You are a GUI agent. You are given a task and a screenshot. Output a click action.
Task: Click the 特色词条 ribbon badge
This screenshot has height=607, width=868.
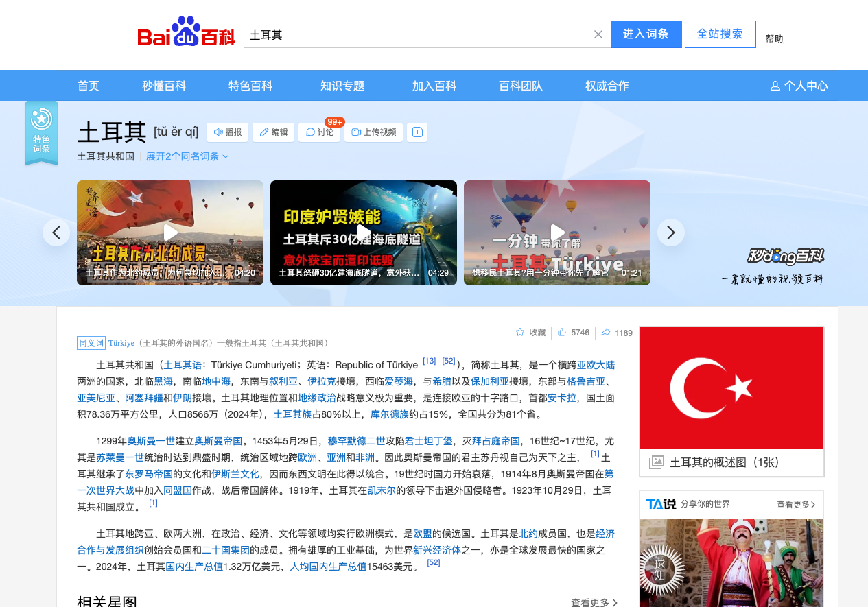tap(41, 133)
